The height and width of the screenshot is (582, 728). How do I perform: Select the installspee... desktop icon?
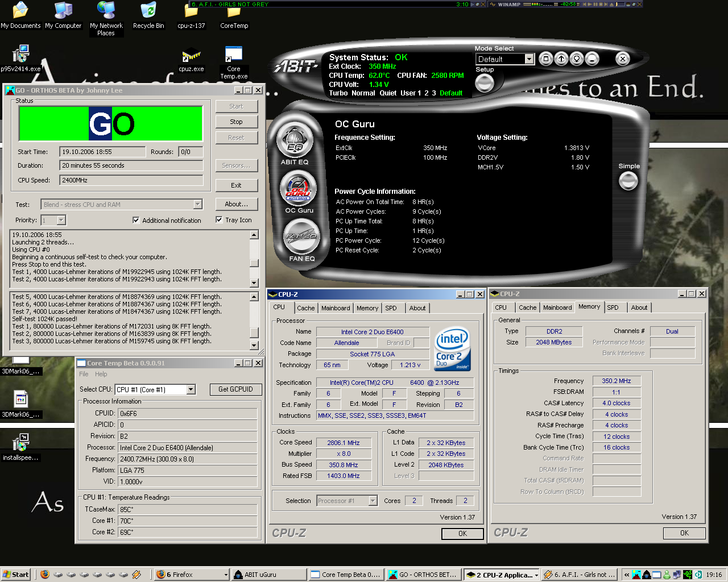click(20, 447)
